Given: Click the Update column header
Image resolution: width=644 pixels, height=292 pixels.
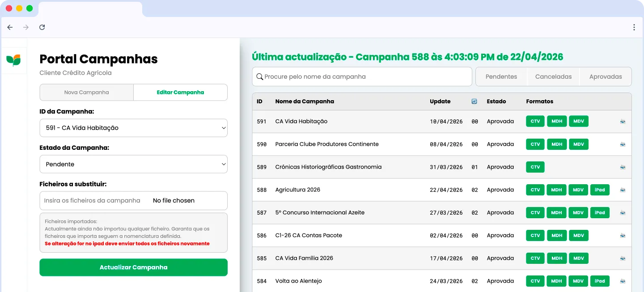Looking at the screenshot, I should tap(440, 102).
